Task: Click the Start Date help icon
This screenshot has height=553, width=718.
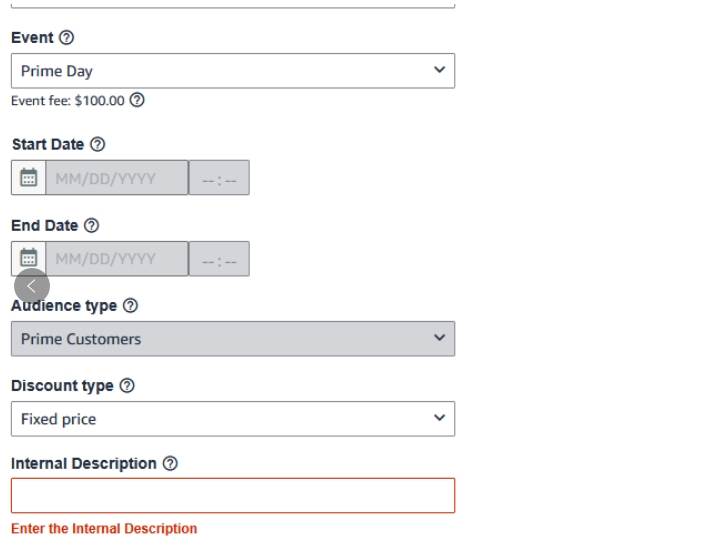Action: 98,145
